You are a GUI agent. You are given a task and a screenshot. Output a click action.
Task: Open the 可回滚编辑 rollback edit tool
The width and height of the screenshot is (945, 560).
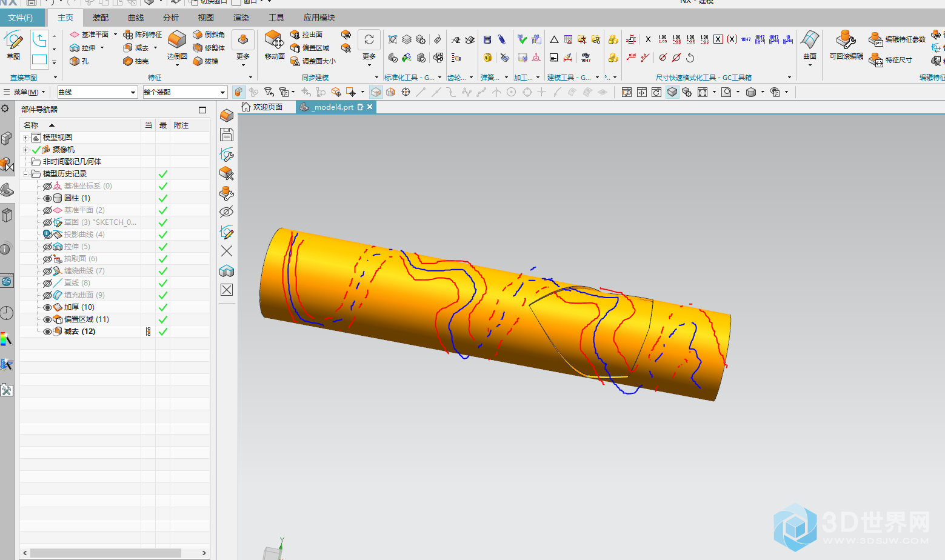846,45
